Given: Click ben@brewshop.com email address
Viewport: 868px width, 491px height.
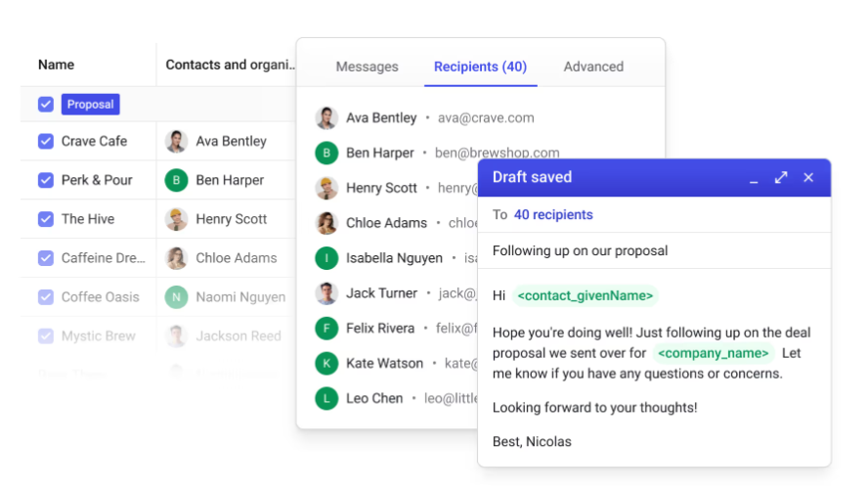Looking at the screenshot, I should pyautogui.click(x=498, y=153).
